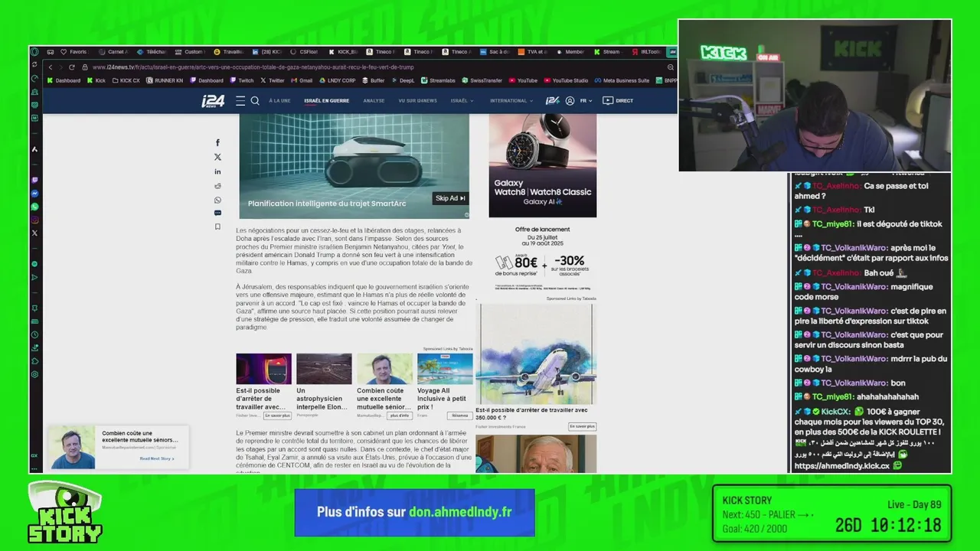This screenshot has height=551, width=980.
Task: Open the sidebar settings gear icon
Action: click(x=34, y=374)
